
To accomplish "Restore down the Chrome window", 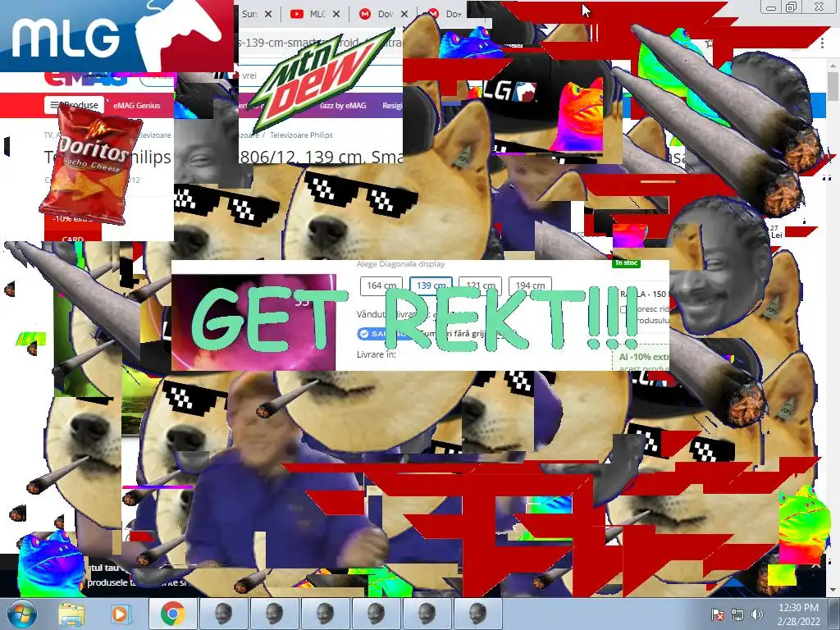I will tap(791, 7).
